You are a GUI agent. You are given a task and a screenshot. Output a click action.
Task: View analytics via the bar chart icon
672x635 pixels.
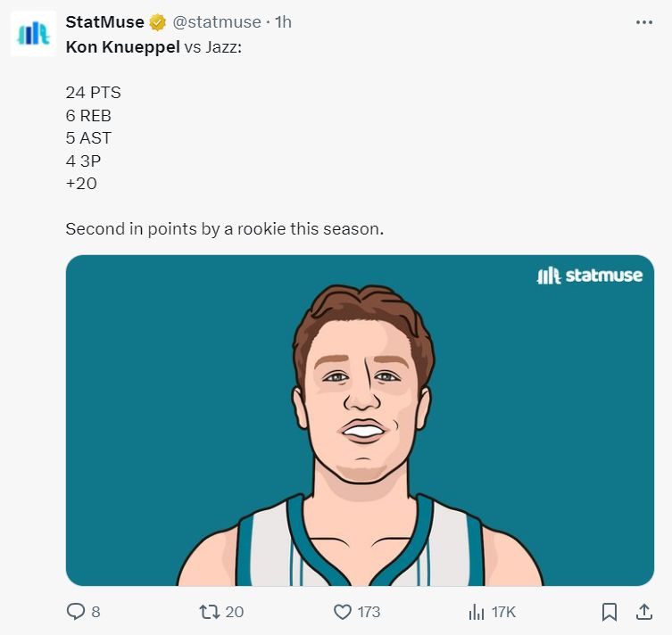pyautogui.click(x=477, y=612)
